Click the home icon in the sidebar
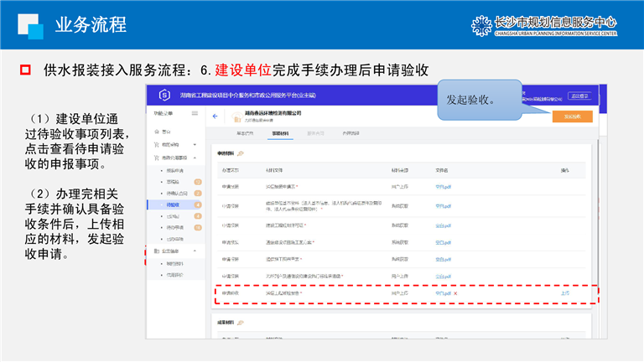This screenshot has width=644, height=362. 156,132
